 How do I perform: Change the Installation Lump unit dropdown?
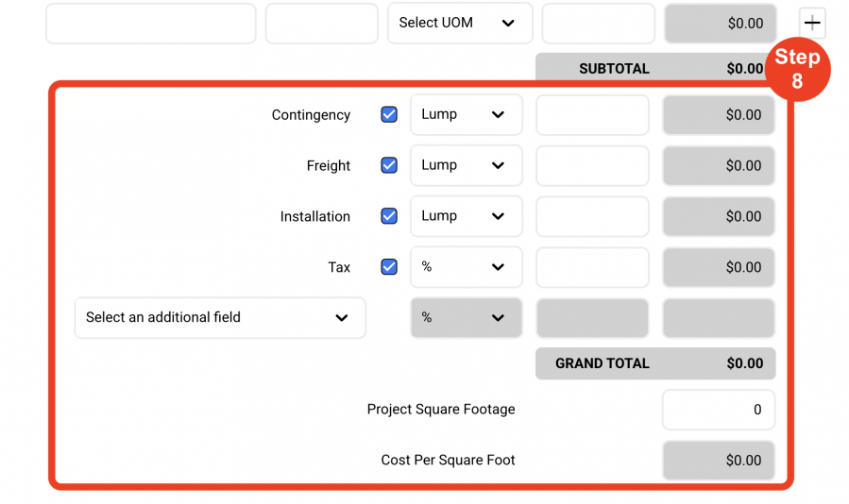tap(467, 216)
